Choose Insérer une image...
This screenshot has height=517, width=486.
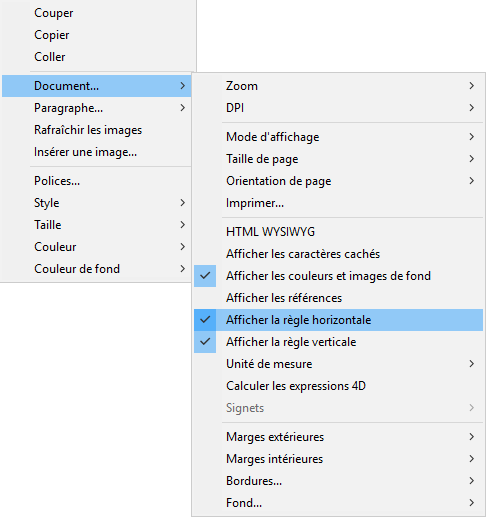tap(97, 152)
